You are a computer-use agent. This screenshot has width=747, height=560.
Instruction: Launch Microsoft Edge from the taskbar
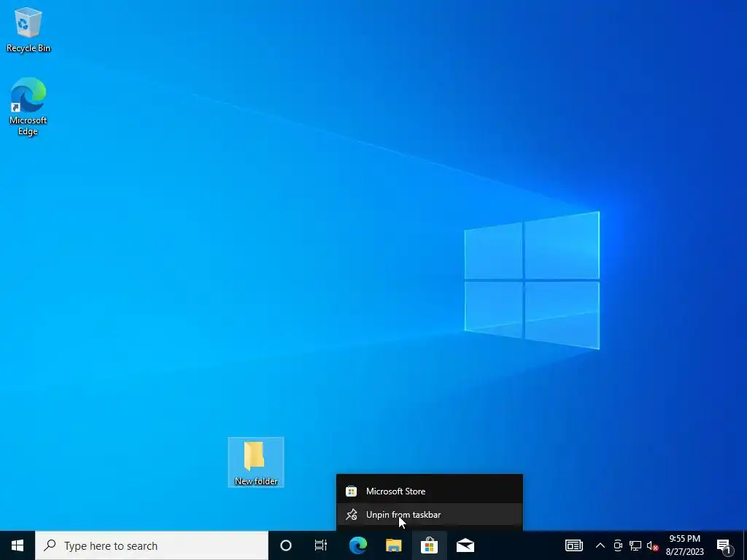tap(357, 545)
